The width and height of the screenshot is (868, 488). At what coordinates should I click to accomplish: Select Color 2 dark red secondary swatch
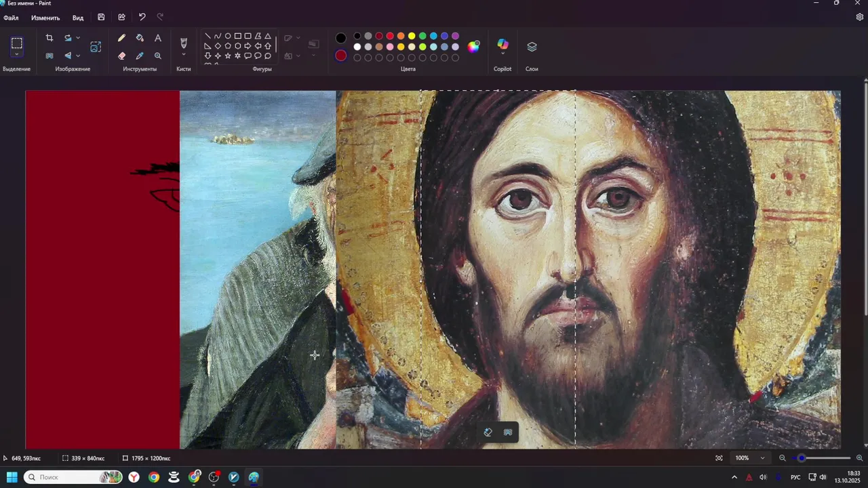click(x=341, y=56)
